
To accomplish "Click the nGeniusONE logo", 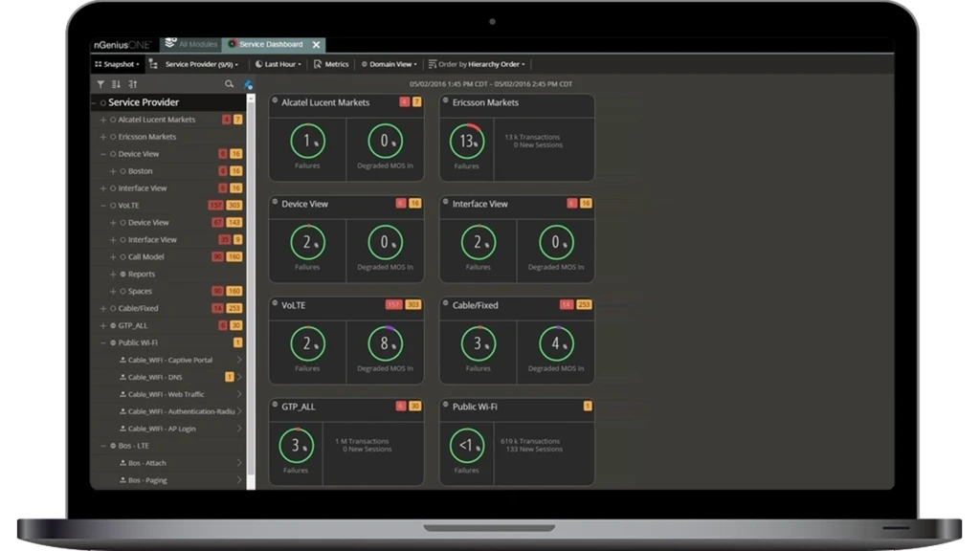I will (122, 44).
